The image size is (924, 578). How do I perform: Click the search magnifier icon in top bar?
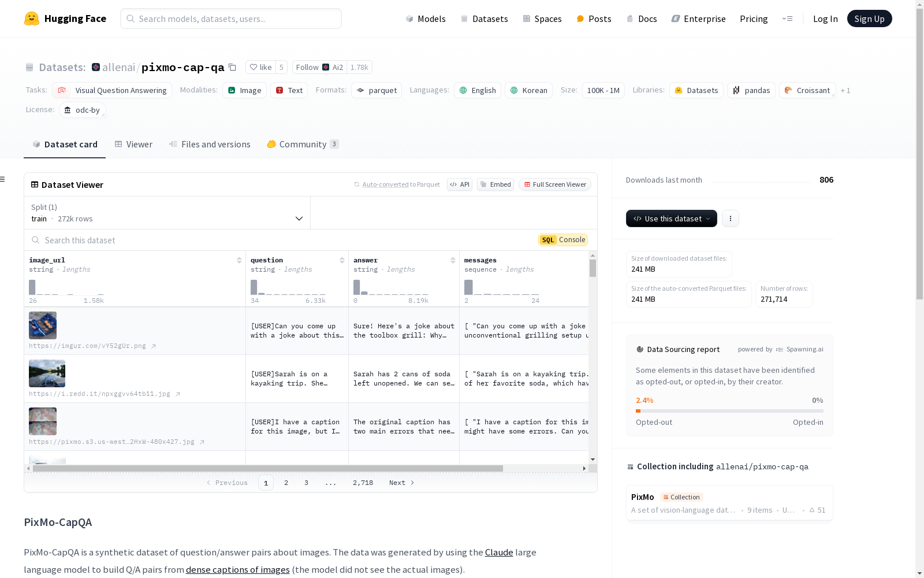click(x=131, y=18)
